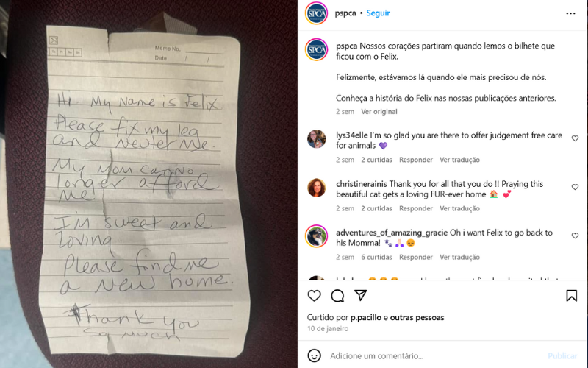Open christinerainis's profile avatar
The width and height of the screenshot is (588, 368).
317,188
